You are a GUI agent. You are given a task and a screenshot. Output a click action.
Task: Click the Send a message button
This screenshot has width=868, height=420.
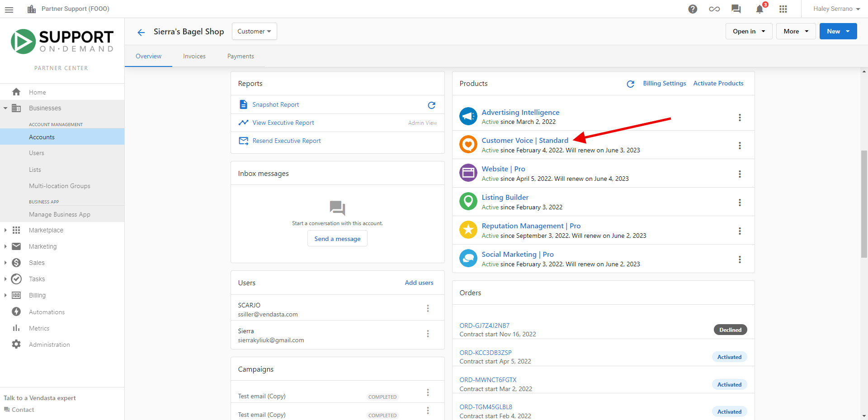337,239
